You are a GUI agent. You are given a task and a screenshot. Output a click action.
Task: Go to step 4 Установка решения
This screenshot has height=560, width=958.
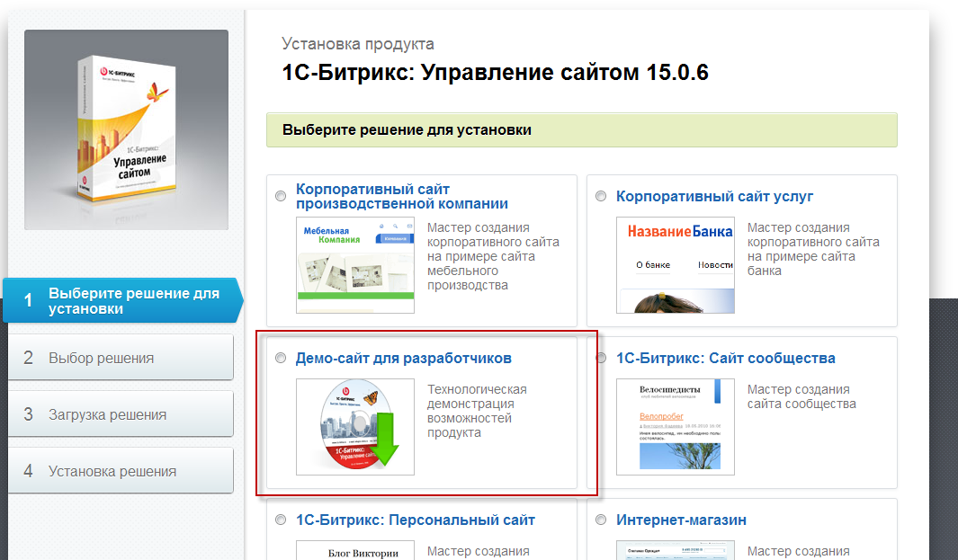[x=121, y=471]
